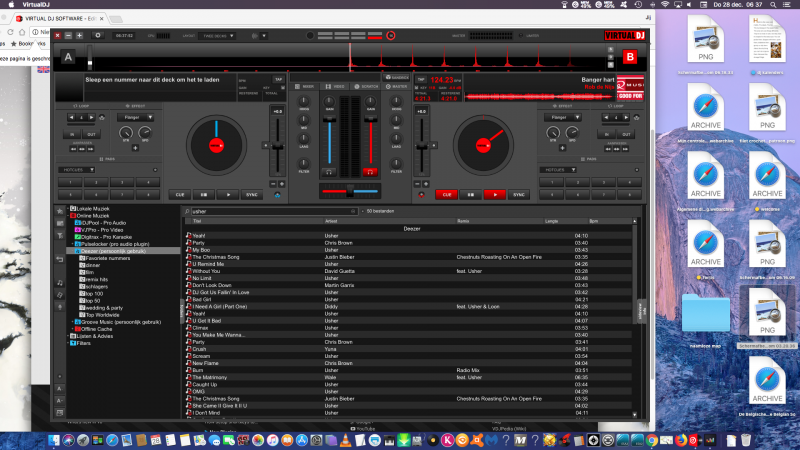Click deck A effect plus icon
This screenshot has height=450, width=800.
tap(135, 148)
